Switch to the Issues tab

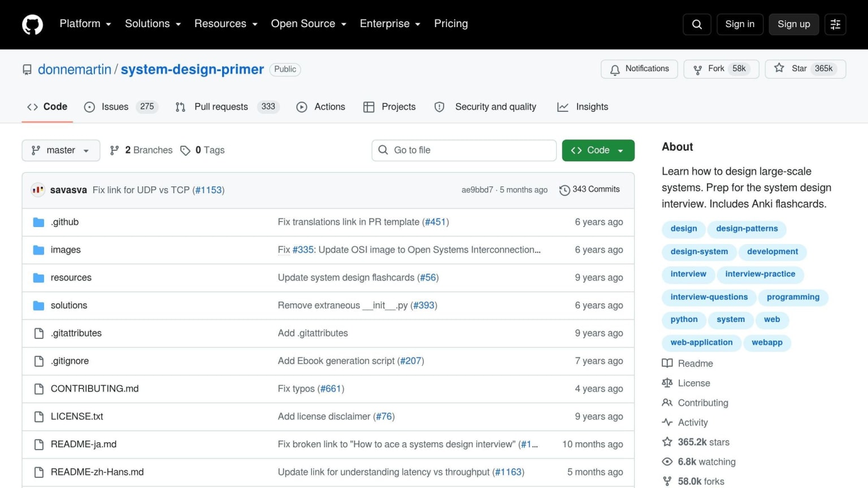pyautogui.click(x=121, y=107)
